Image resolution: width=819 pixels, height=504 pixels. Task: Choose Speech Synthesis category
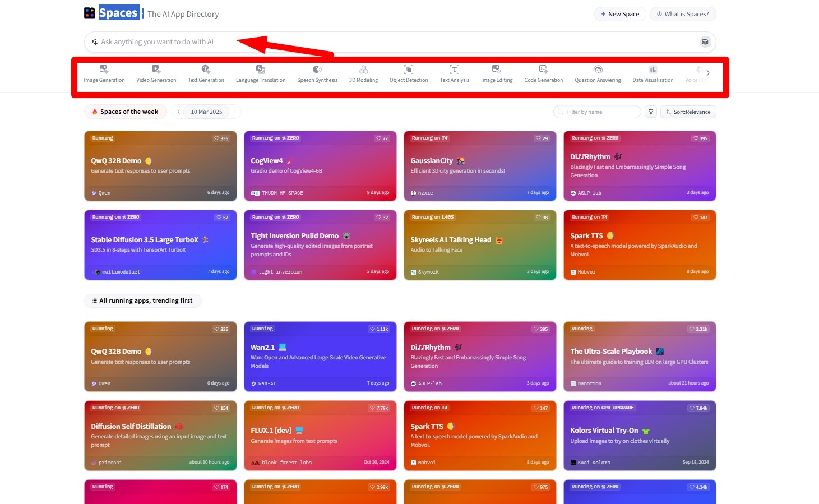click(x=317, y=73)
